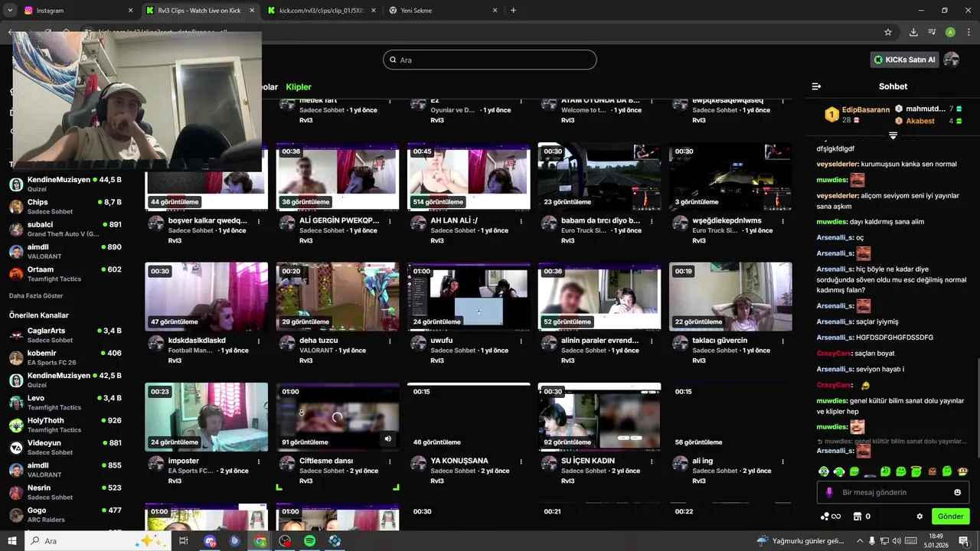
Task: Open chat settings gear icon
Action: pyautogui.click(x=920, y=517)
